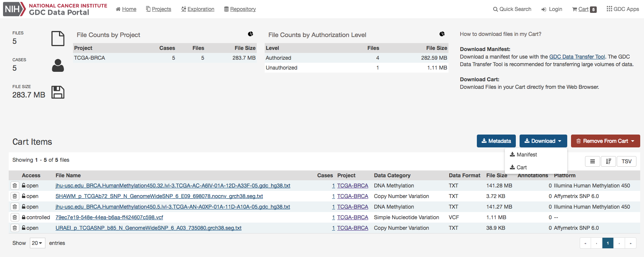Click pie chart icon in File Counts by Project
The width and height of the screenshot is (644, 257).
(250, 34)
